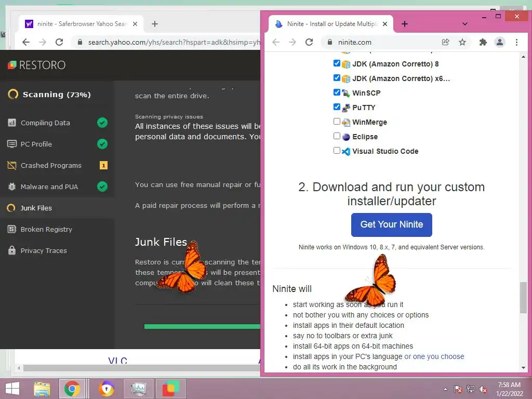532x399 pixels.
Task: Click the Get Your Ninite button
Action: click(x=392, y=224)
